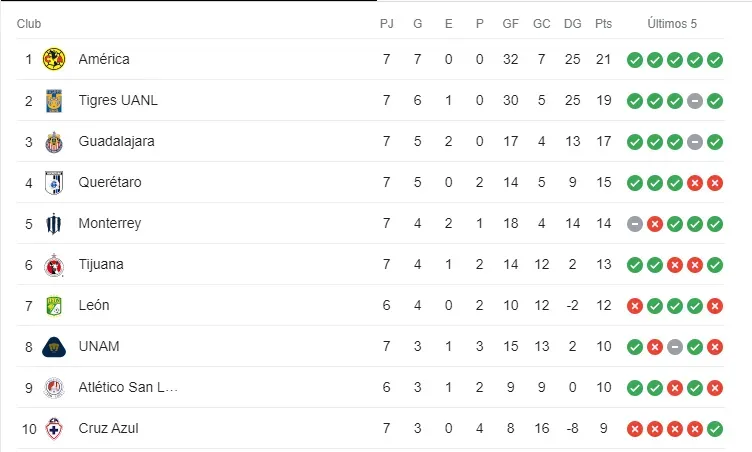Click the Pts column header
The image size is (752, 452).
[603, 24]
